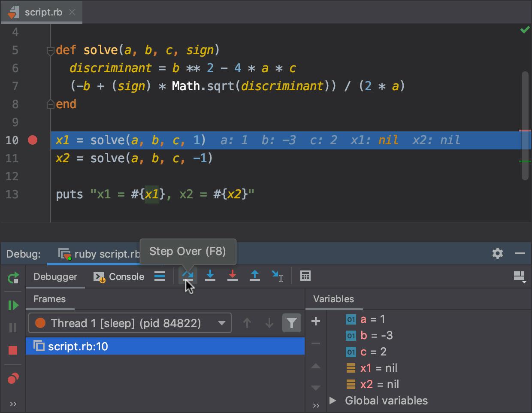Select the Step Into debugger icon
Viewport: 532px width, 413px height.
click(x=210, y=276)
